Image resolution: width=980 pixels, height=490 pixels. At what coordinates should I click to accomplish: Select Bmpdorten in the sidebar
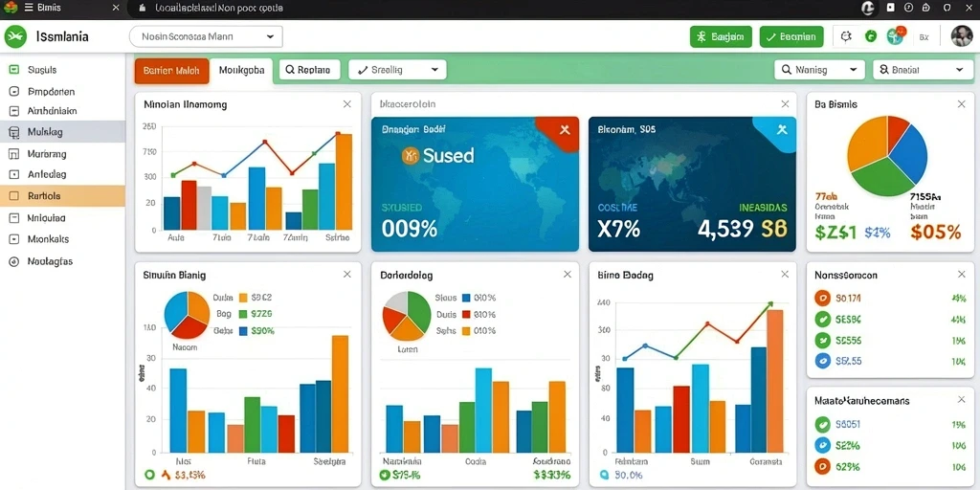pyautogui.click(x=62, y=91)
